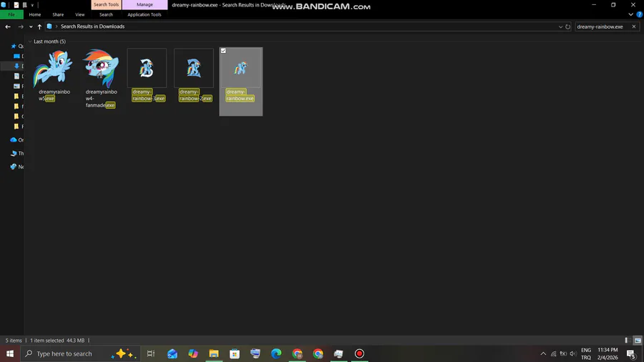Image resolution: width=644 pixels, height=362 pixels.
Task: Open Microsoft Store from the taskbar
Action: coord(235,353)
